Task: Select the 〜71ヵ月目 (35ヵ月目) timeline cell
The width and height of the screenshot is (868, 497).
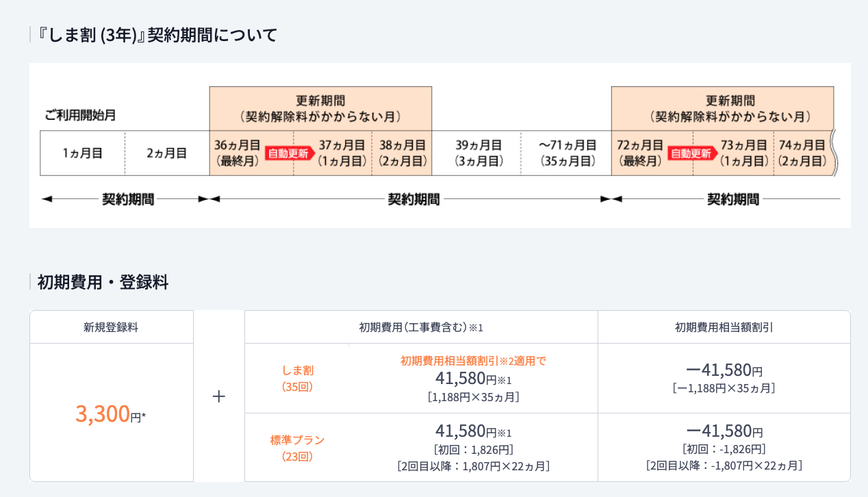Action: point(567,153)
